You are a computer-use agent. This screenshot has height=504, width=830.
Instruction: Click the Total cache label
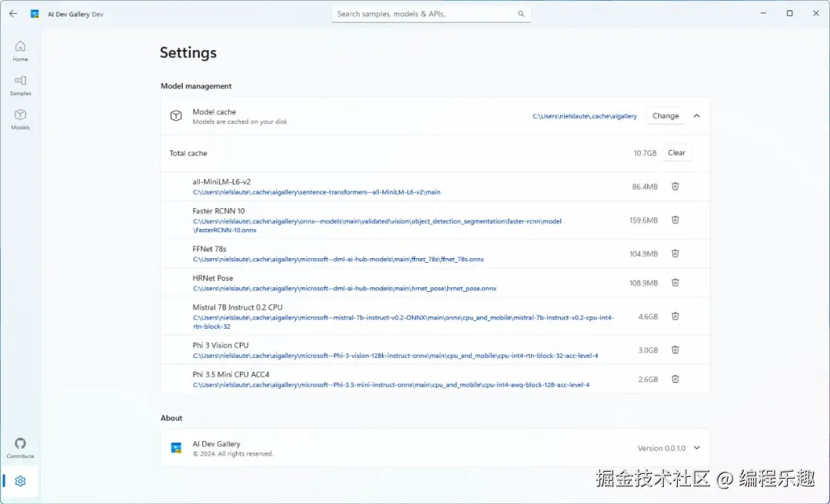188,153
